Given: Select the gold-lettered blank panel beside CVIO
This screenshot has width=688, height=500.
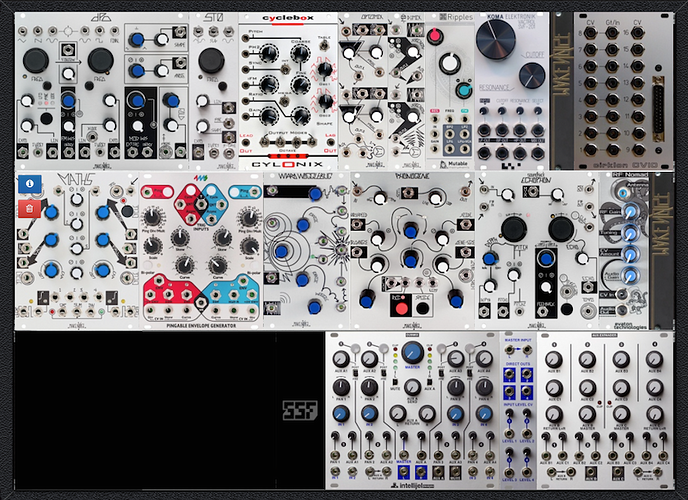Looking at the screenshot, I should pos(562,91).
